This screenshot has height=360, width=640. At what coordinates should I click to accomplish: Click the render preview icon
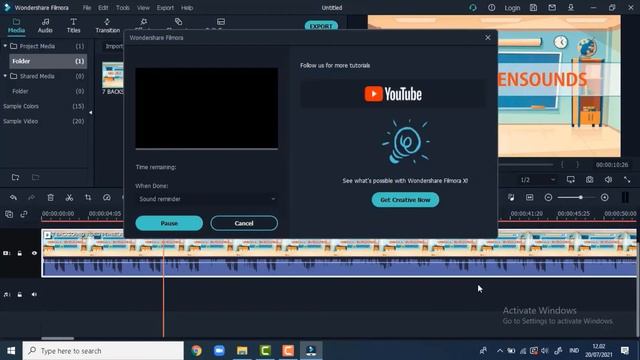pyautogui.click(x=511, y=198)
